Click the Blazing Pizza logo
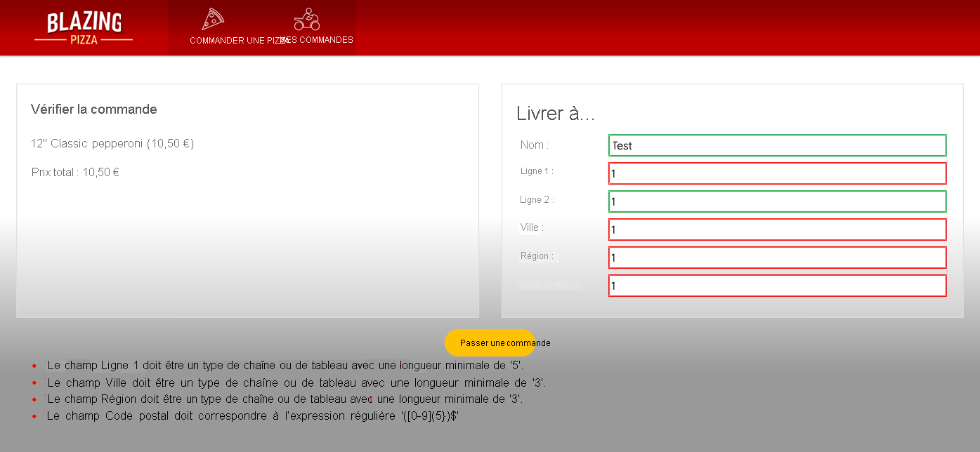This screenshot has width=980, height=452. pos(84,27)
